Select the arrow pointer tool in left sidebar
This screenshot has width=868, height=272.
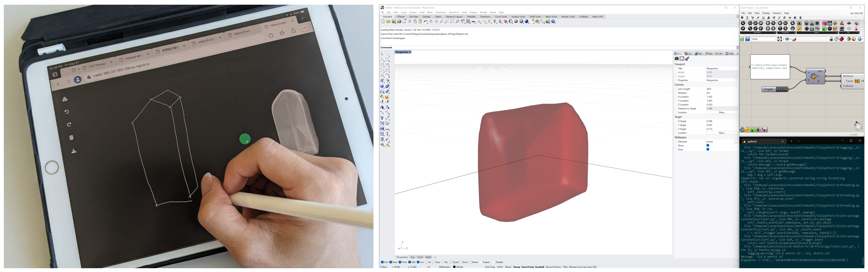[382, 54]
